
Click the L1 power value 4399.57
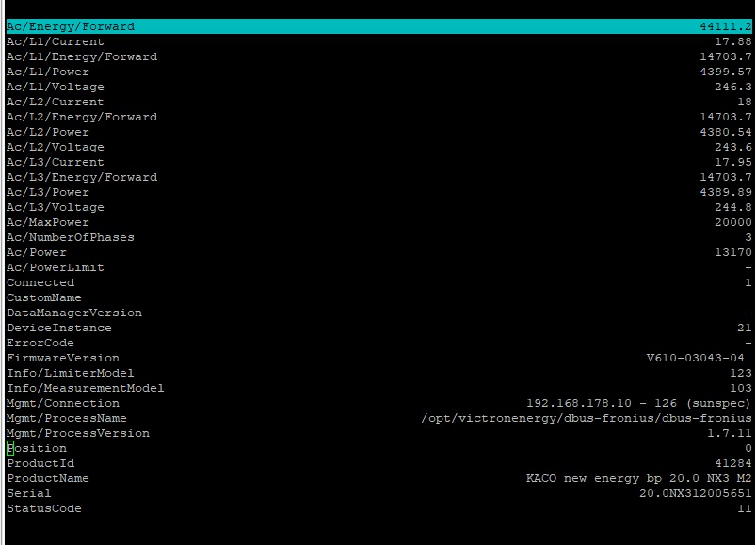pyautogui.click(x=726, y=72)
